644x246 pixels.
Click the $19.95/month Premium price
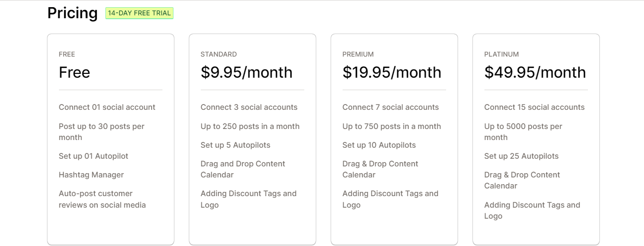tap(391, 72)
